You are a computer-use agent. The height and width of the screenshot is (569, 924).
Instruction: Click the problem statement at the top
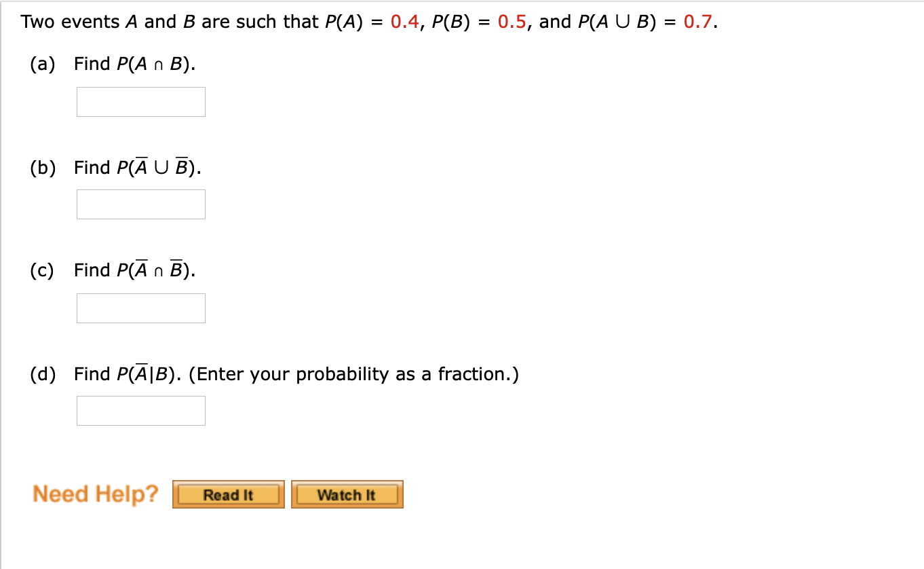(370, 21)
